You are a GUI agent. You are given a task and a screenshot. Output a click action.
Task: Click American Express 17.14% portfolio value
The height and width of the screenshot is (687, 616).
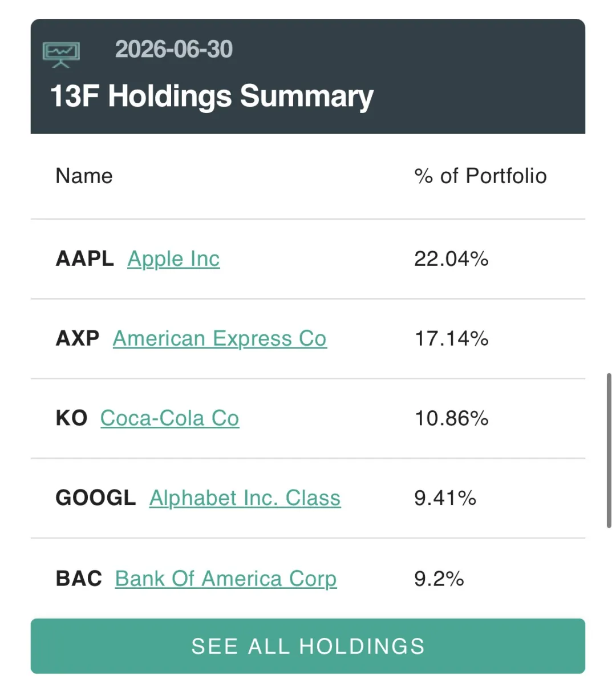(451, 339)
